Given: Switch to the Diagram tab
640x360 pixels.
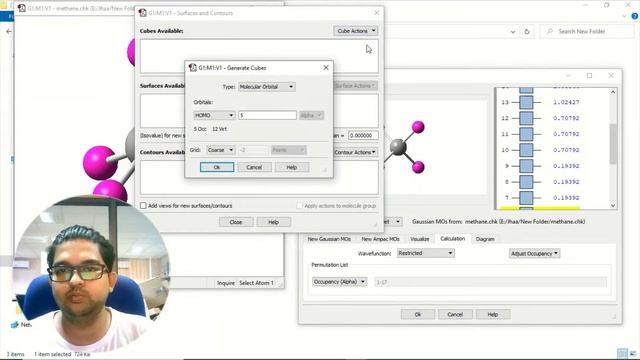Looking at the screenshot, I should point(485,239).
